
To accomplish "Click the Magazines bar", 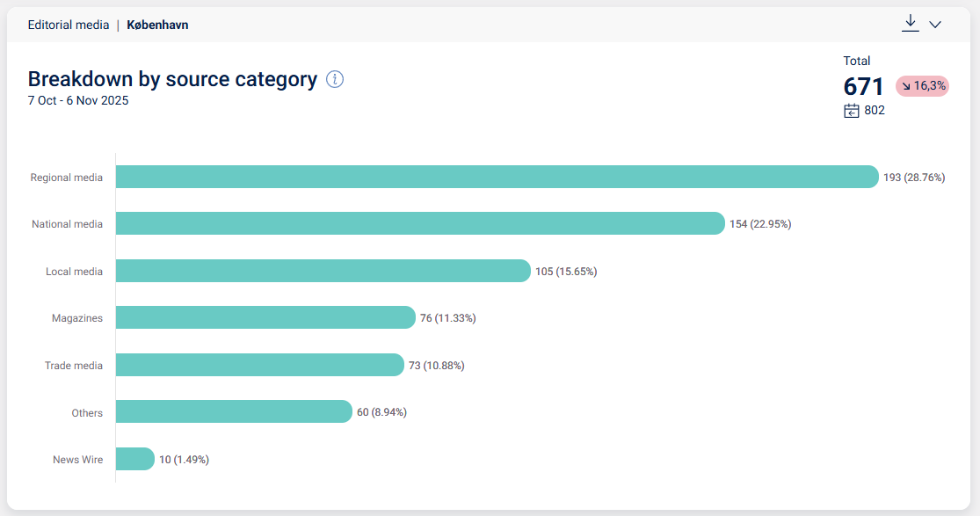I will point(265,317).
